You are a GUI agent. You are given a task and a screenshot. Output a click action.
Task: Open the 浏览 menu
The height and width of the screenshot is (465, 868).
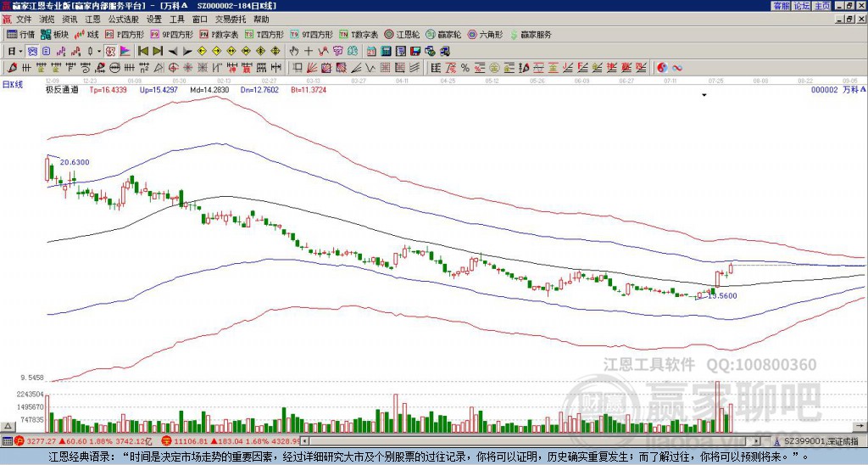click(x=47, y=20)
